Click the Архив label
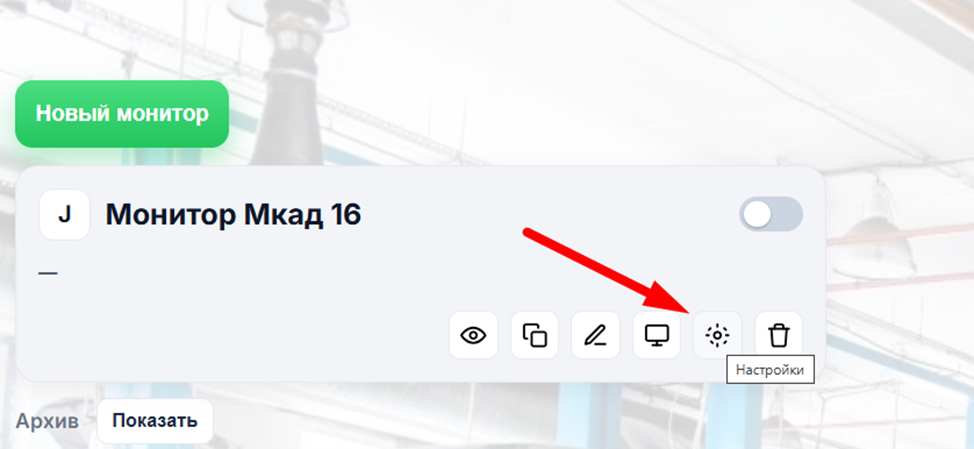974x449 pixels. pos(47,422)
